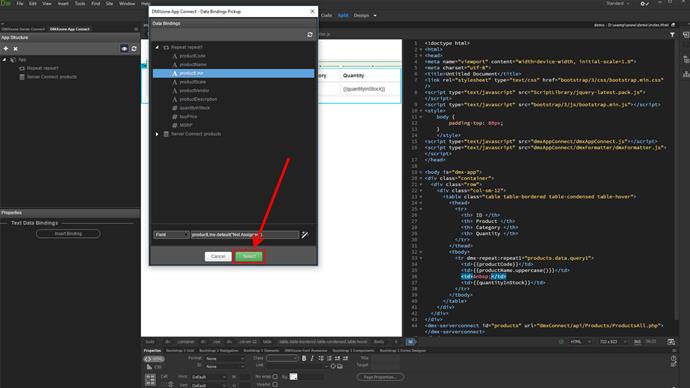Screen dimensions: 690x388
Task: Expand Server Connect products in Data Bindings
Action: tap(157, 134)
